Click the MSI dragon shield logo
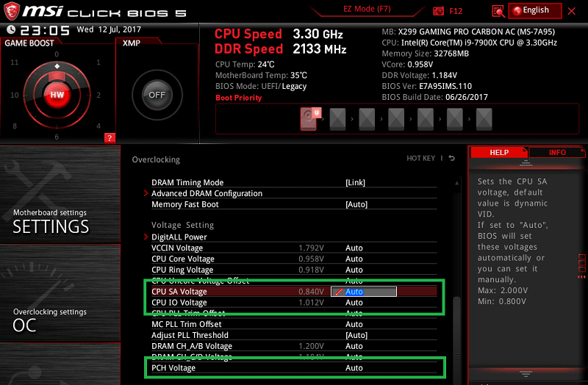588x385 pixels. (x=11, y=11)
